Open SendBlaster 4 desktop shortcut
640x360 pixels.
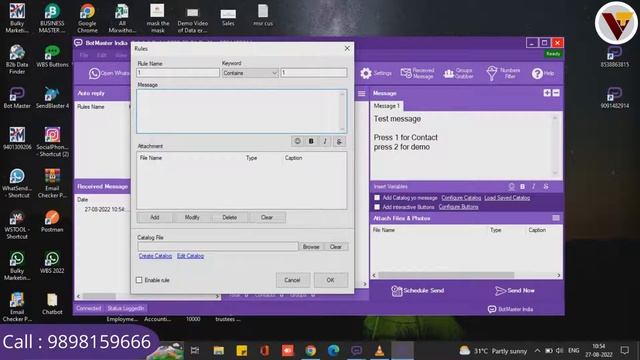point(52,98)
